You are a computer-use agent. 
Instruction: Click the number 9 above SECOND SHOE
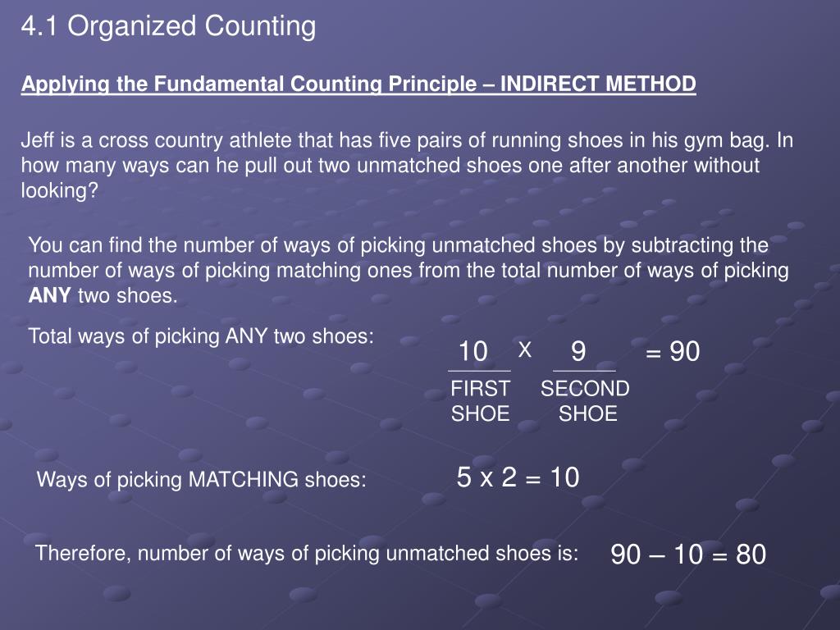coord(578,352)
